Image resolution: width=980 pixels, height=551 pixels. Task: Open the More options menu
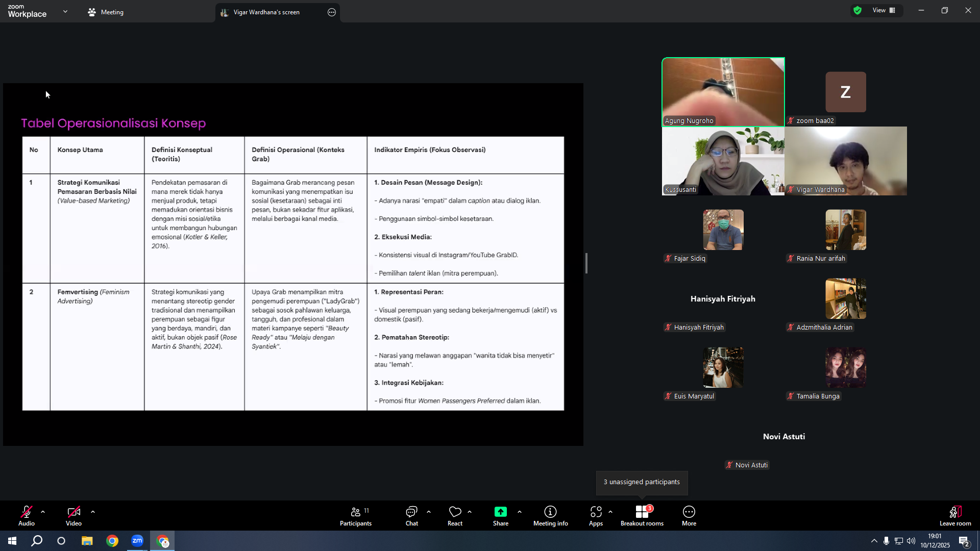click(x=689, y=516)
